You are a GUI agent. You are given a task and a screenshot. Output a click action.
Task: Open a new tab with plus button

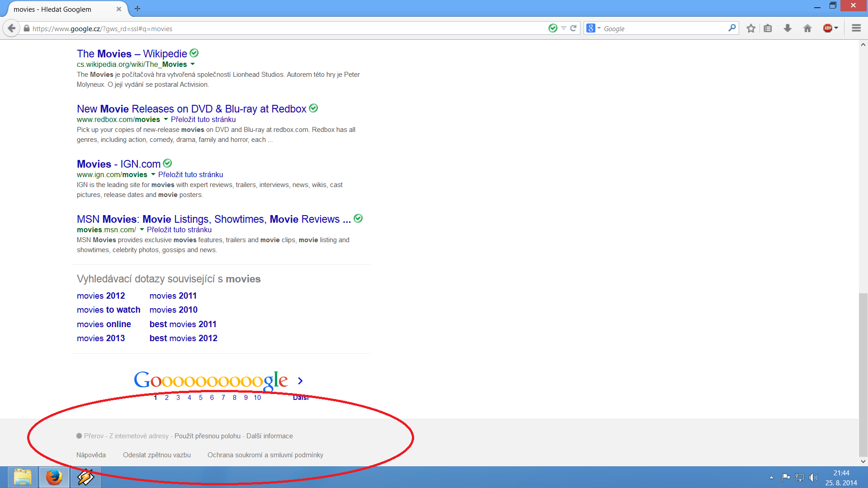point(137,9)
